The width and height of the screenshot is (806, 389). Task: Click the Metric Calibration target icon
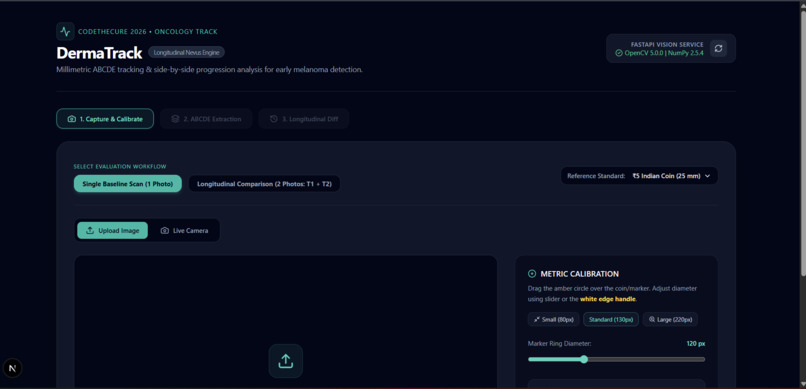[x=532, y=274]
